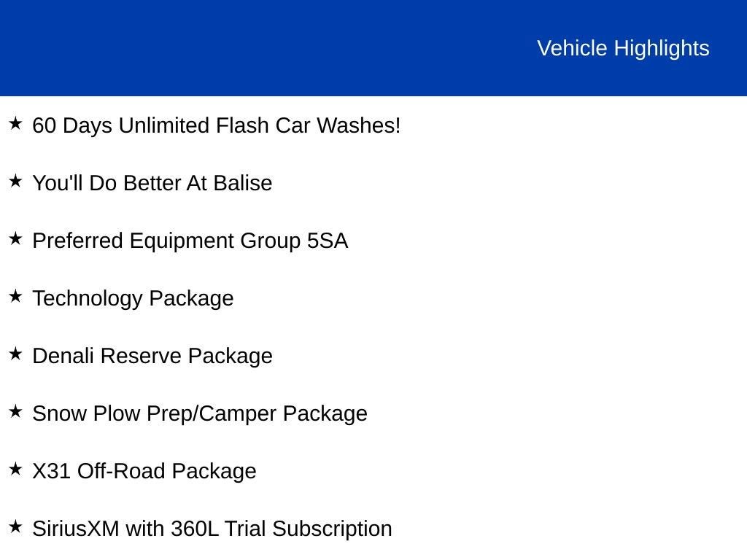This screenshot has width=747, height=560.
Task: Select the You'll Do Better At Balise line
Action: point(152,183)
